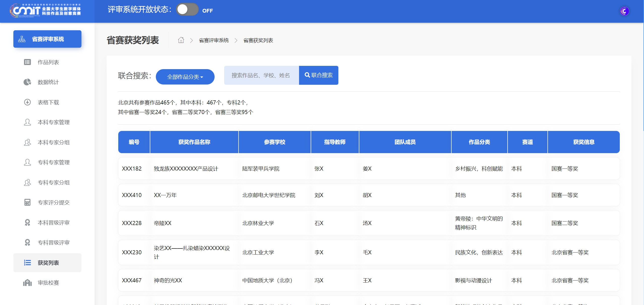
Task: Click the search input for 作品名、学校、姓名
Action: coord(261,75)
